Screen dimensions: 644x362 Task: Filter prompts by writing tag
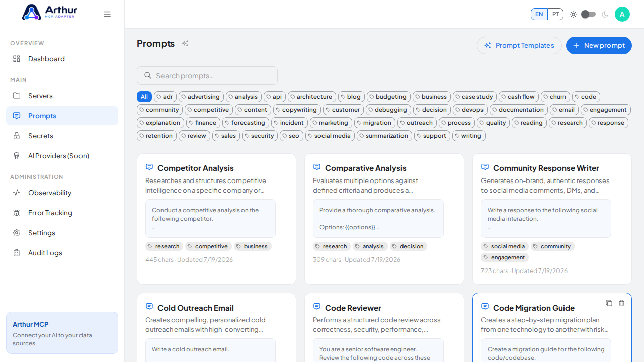point(469,136)
